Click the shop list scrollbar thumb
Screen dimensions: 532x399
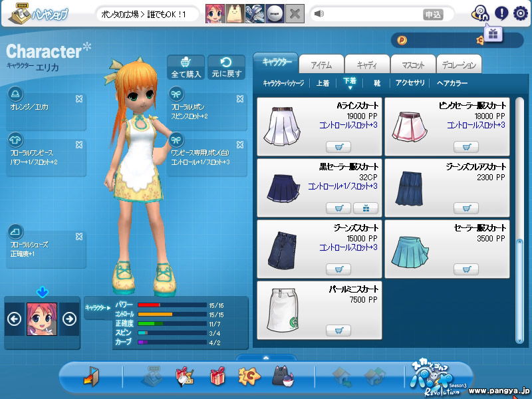coord(519,291)
